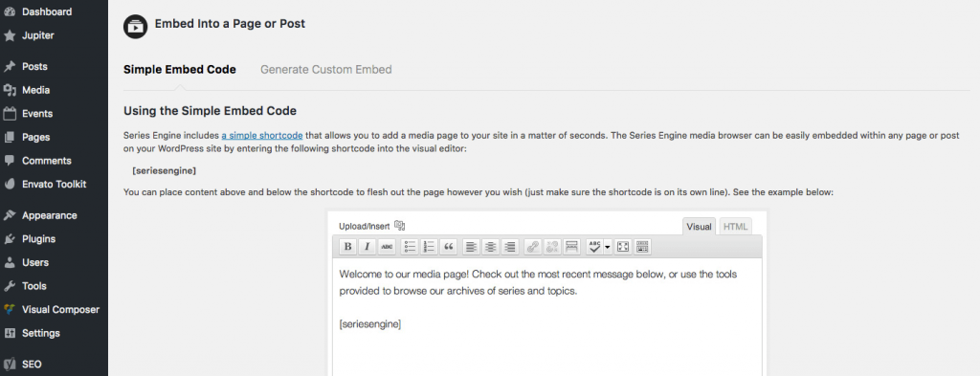Toggle strikethrough ABC button

click(387, 248)
